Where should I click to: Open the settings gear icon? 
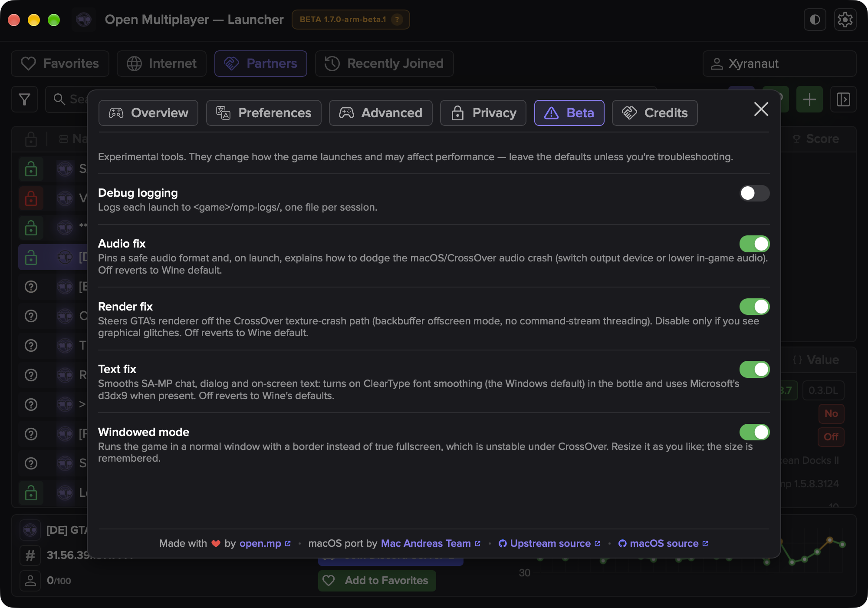[845, 20]
